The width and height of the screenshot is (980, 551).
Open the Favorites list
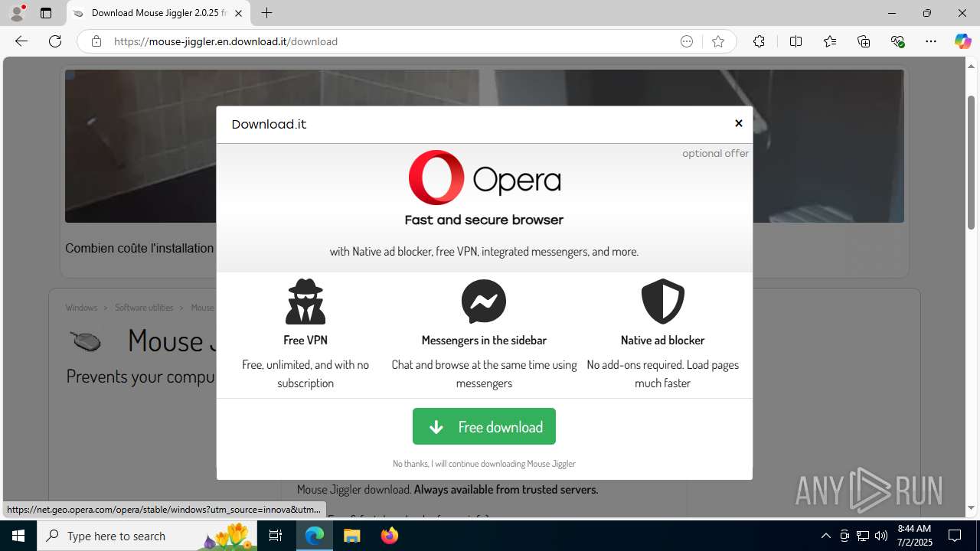click(830, 41)
